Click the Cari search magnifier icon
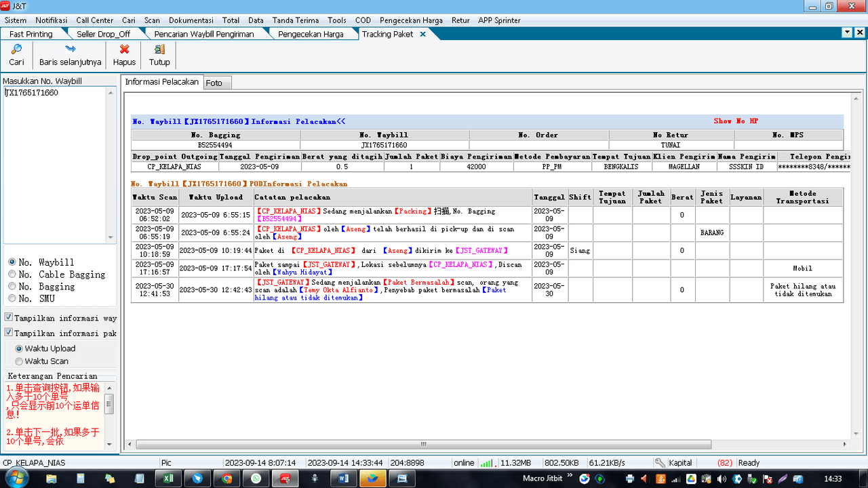 [x=17, y=49]
